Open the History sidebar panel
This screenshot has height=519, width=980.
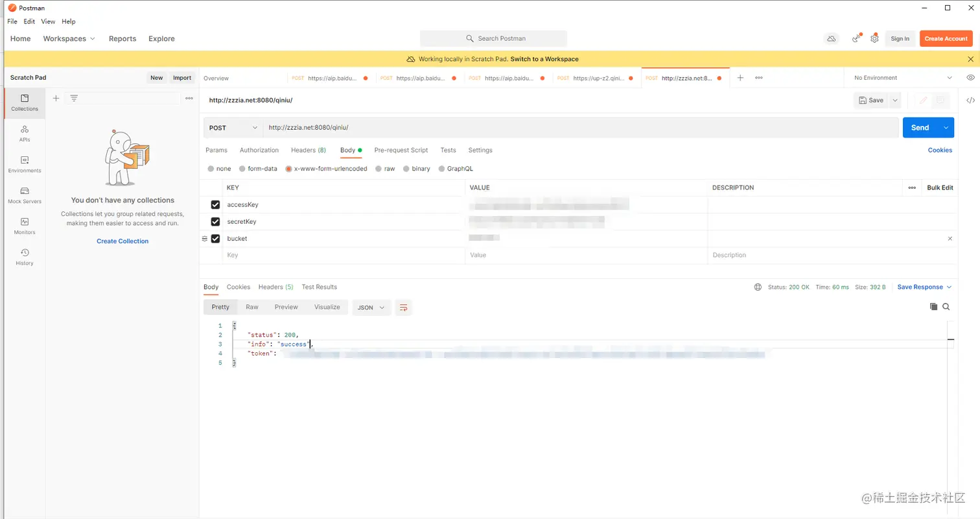(25, 257)
